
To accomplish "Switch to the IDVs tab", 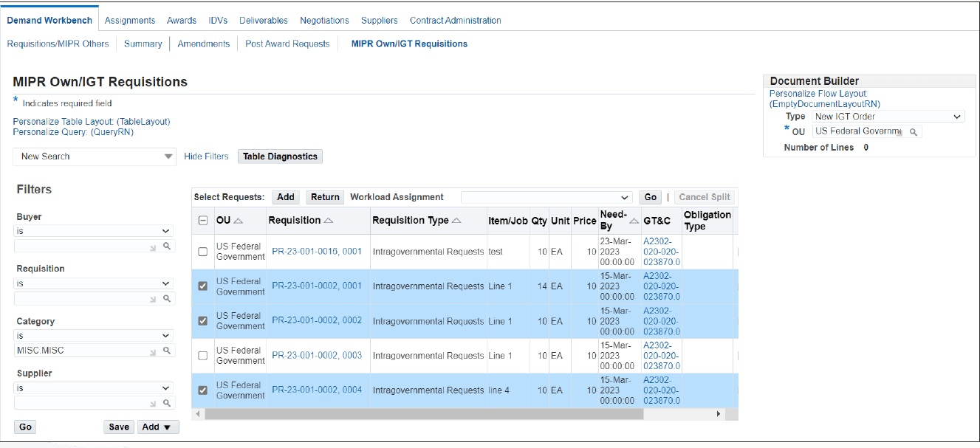I will click(x=218, y=21).
